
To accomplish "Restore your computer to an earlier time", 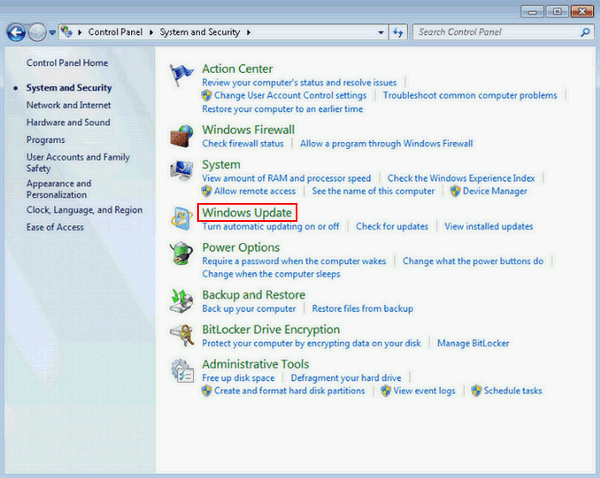I will click(282, 109).
